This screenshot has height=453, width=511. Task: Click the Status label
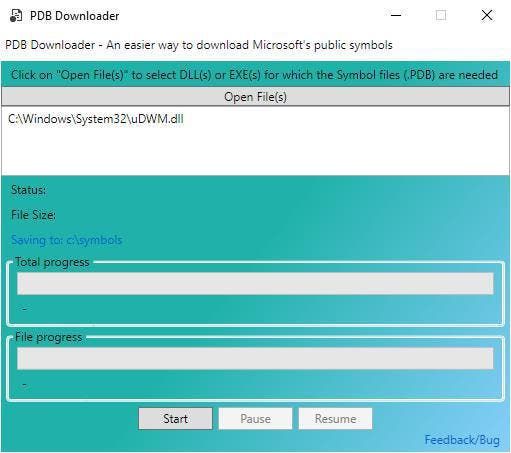pos(29,190)
